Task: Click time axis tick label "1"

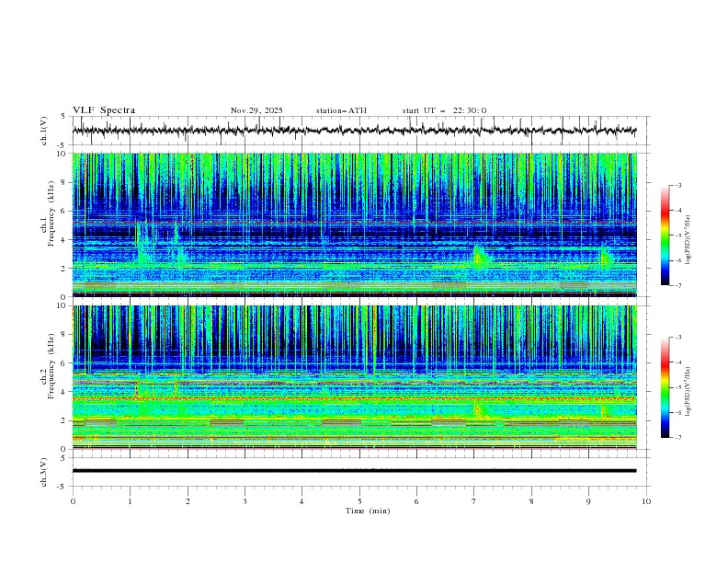Action: (130, 501)
